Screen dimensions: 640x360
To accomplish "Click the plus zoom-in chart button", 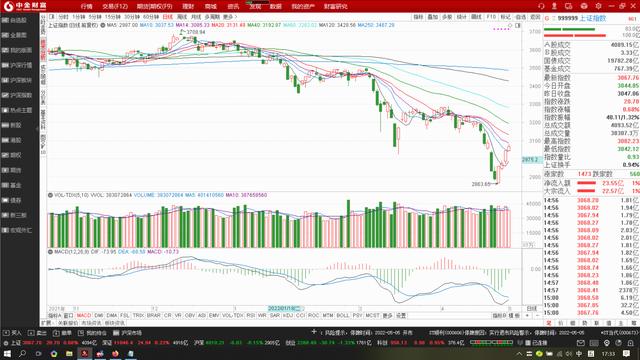I will tap(527, 316).
